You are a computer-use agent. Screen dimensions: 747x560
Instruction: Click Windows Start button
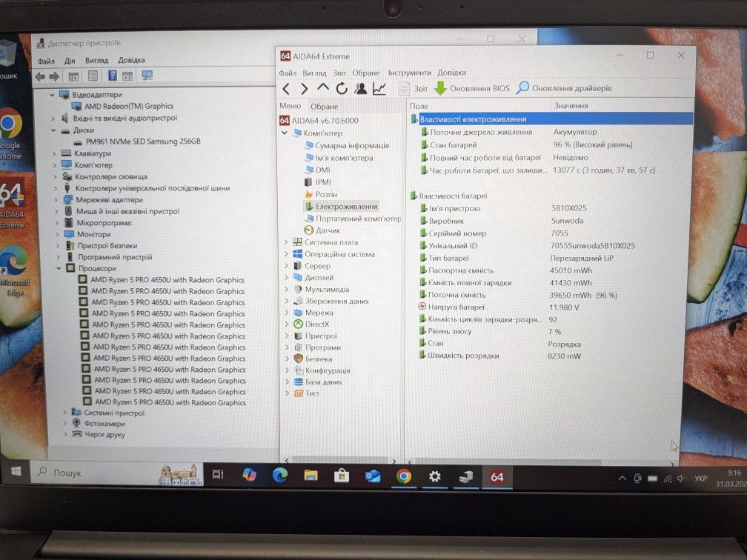16,471
